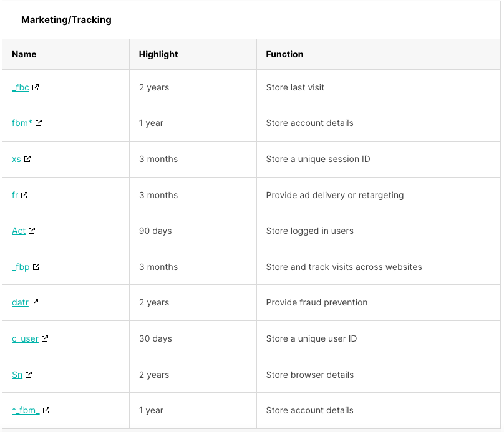Open the datr cookie link
The height and width of the screenshot is (432, 504).
point(20,302)
